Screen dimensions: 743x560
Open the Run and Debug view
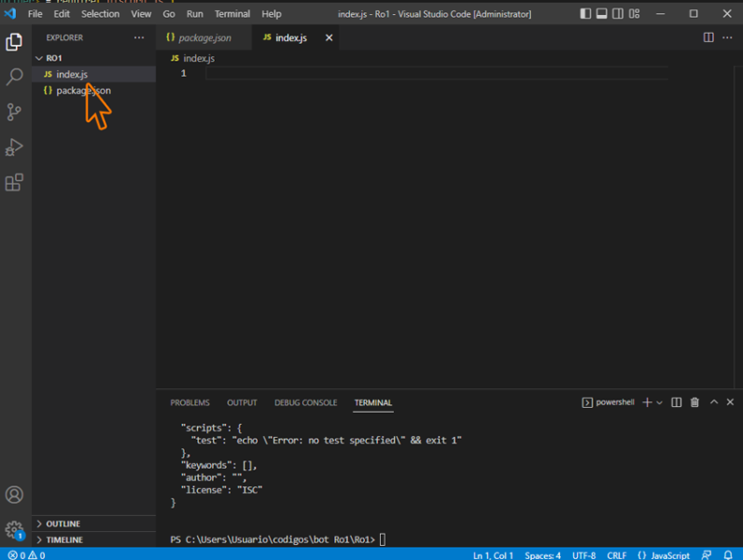click(14, 147)
